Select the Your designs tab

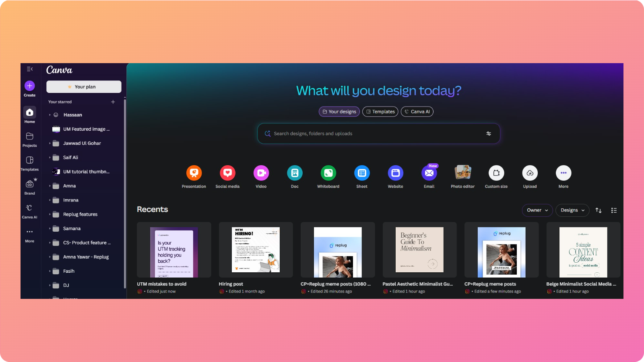(339, 111)
